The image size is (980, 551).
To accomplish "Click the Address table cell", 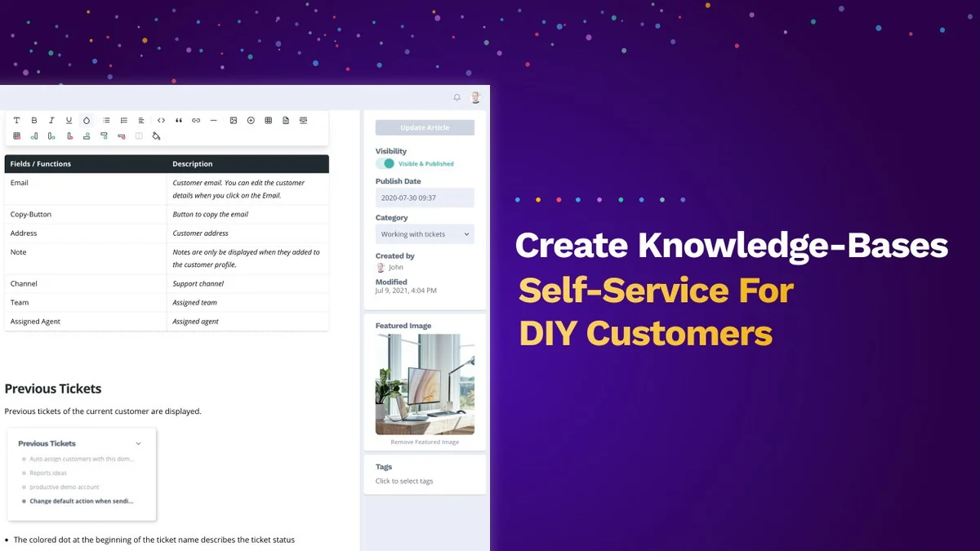I will [85, 233].
